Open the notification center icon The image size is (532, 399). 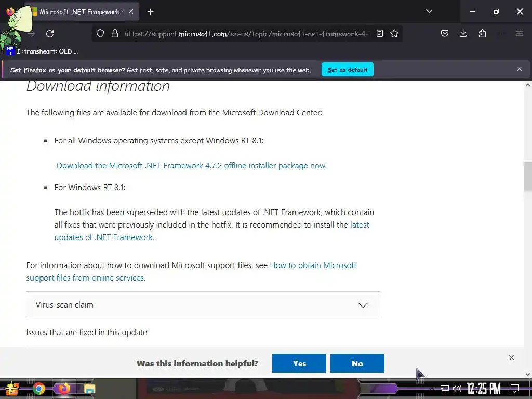click(x=515, y=389)
